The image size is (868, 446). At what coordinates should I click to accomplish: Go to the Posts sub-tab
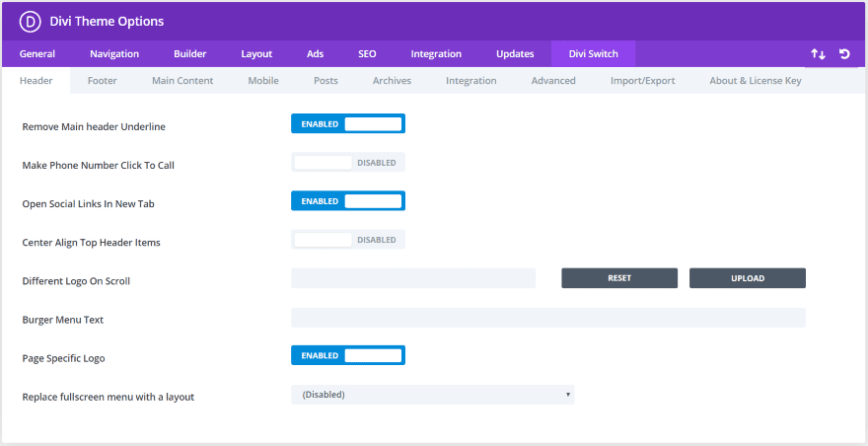(326, 80)
